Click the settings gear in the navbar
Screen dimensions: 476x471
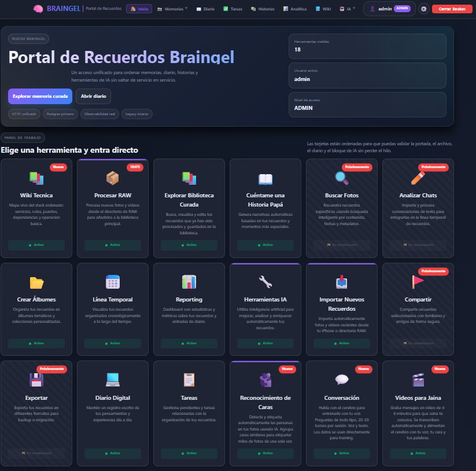point(423,9)
